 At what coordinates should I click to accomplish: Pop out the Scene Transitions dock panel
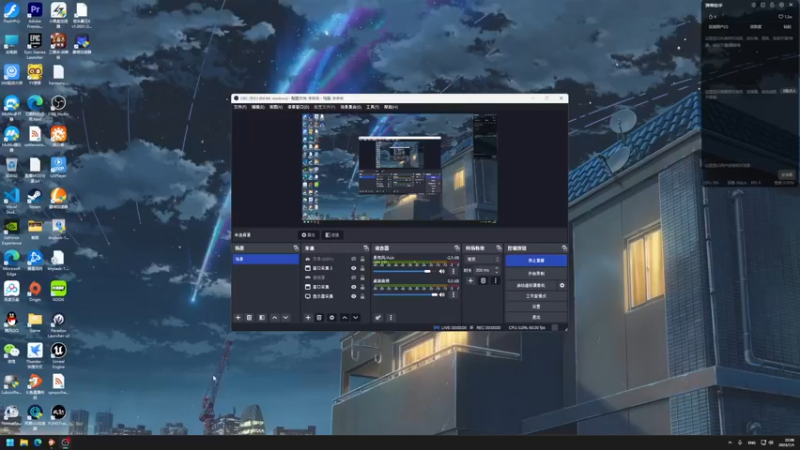499,248
